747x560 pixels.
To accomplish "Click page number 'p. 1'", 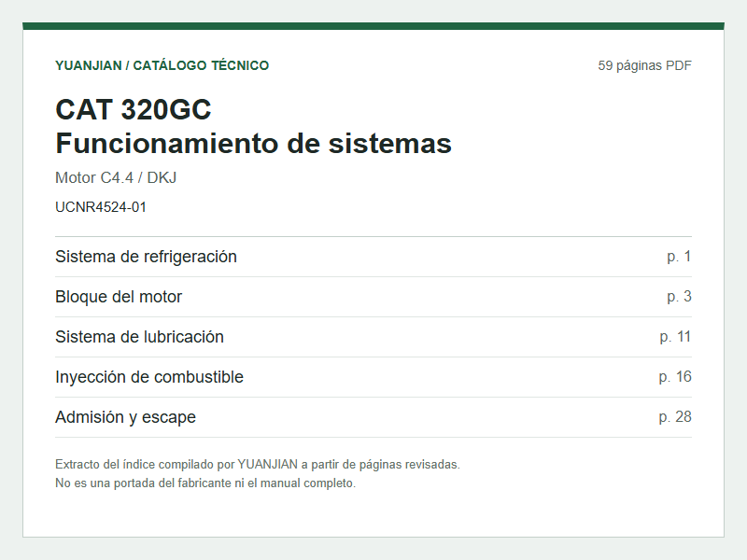I will pos(680,257).
